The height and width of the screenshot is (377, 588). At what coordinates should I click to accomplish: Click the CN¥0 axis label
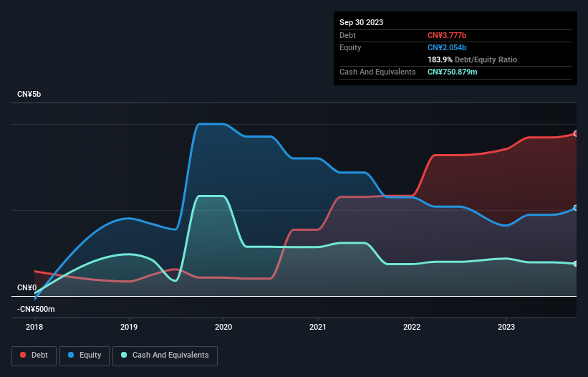coord(27,287)
